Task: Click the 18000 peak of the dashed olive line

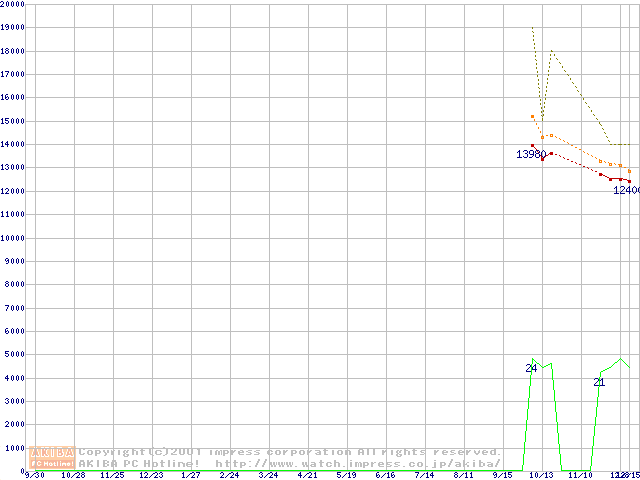Action: (x=551, y=51)
